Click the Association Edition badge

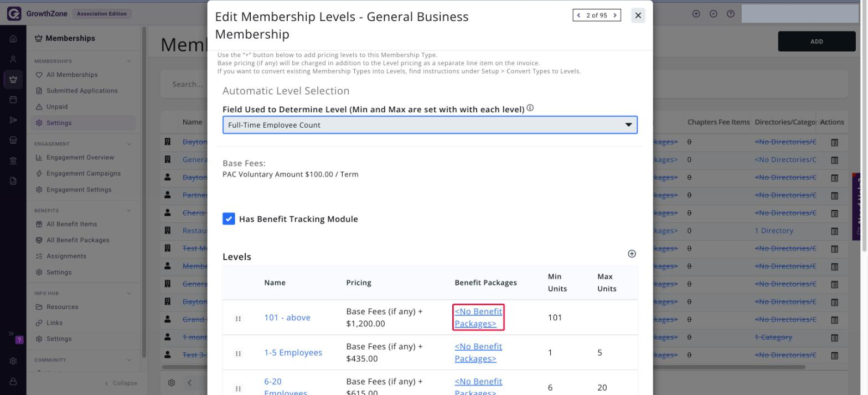(x=102, y=14)
